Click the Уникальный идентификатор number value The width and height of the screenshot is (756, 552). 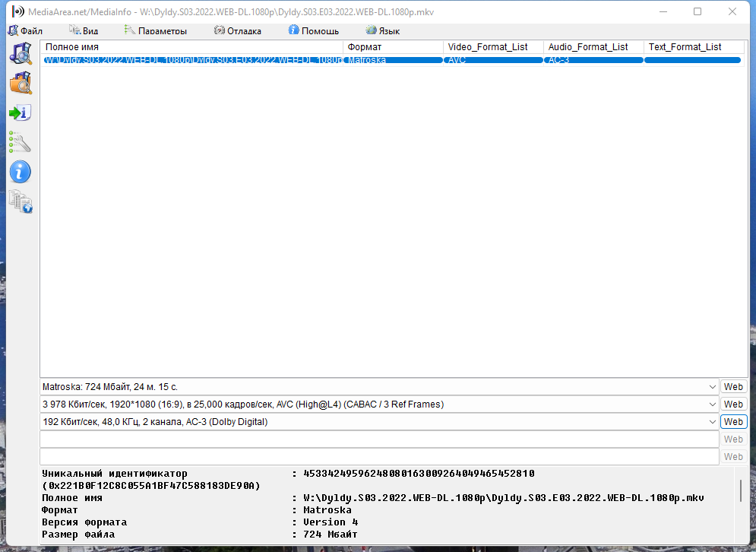point(419,474)
